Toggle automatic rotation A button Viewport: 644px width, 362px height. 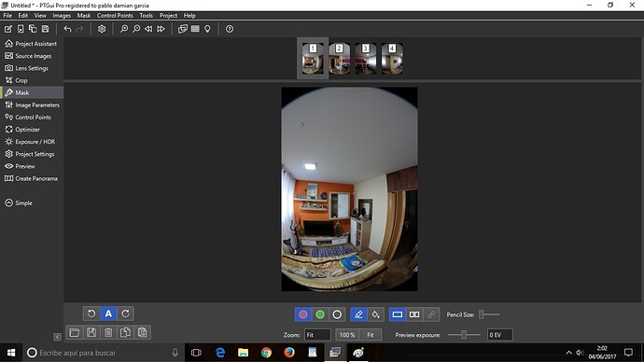(108, 313)
